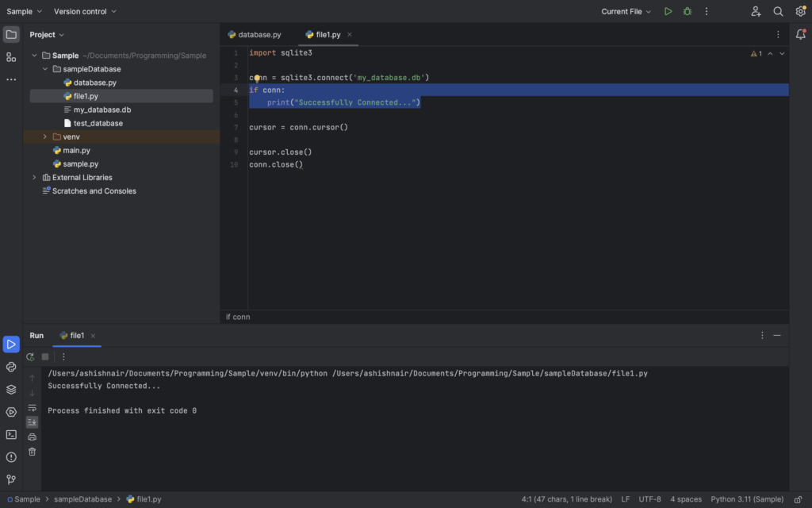Open the IDE Settings gear icon

click(x=800, y=11)
